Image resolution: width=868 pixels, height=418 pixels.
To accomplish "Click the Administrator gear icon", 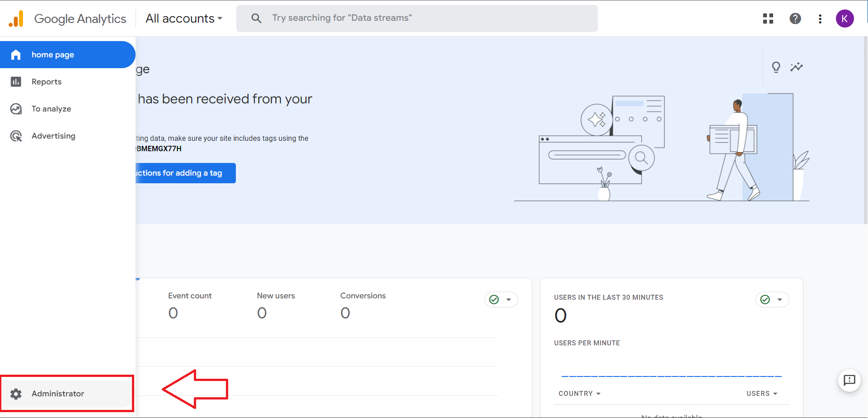I will click(16, 394).
